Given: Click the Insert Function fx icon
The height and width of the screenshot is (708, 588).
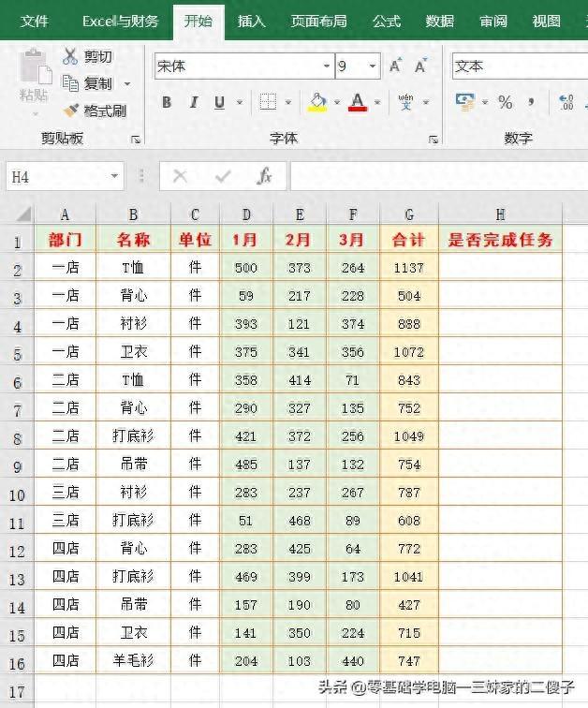Looking at the screenshot, I should (x=264, y=176).
